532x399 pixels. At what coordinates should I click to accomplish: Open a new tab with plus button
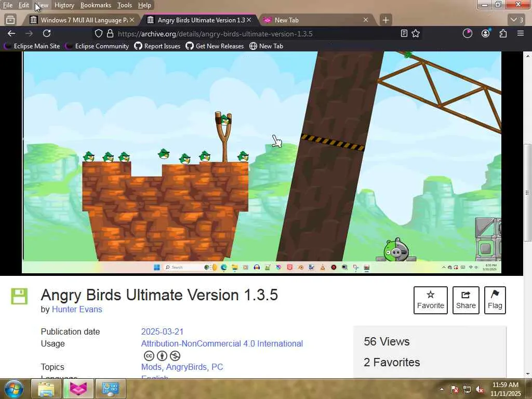click(385, 20)
